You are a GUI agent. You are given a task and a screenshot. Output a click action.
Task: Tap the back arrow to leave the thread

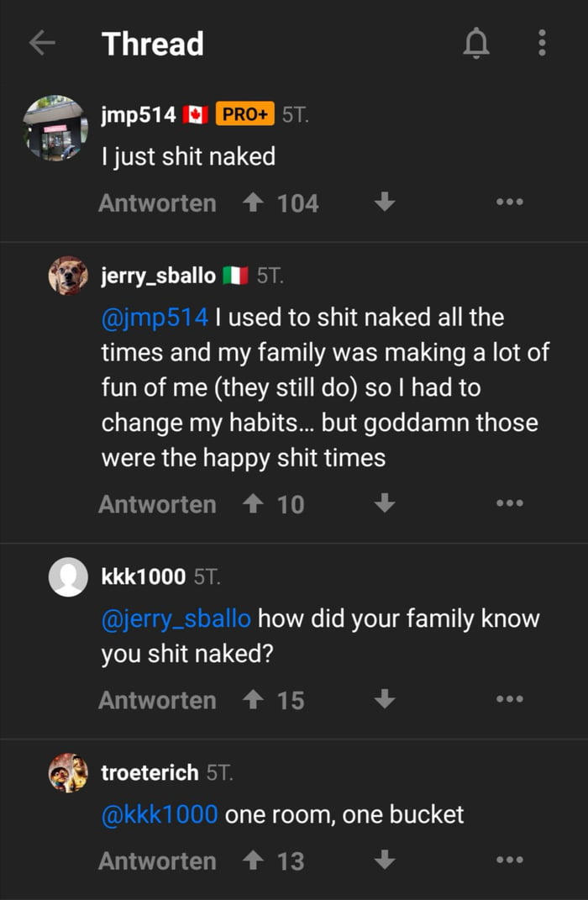point(42,43)
